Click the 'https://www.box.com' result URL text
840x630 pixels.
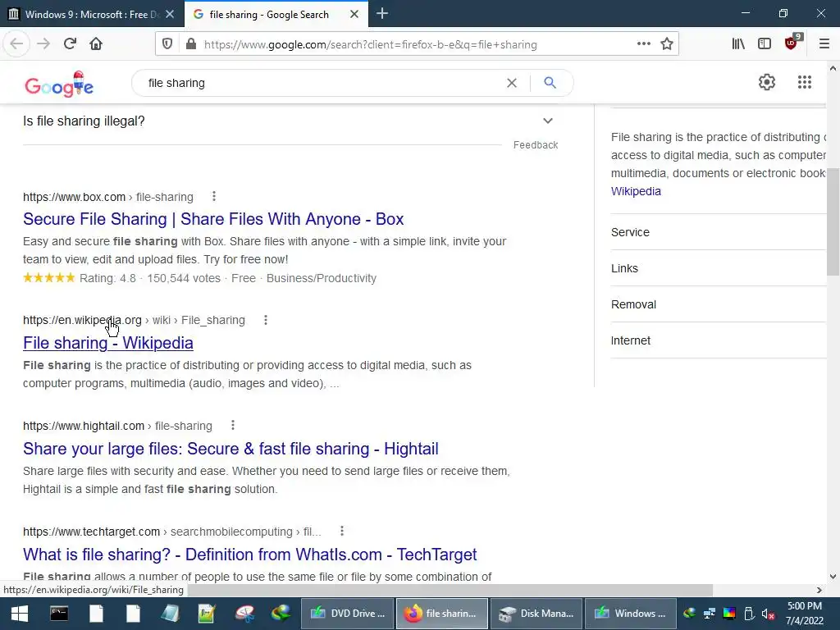point(74,197)
